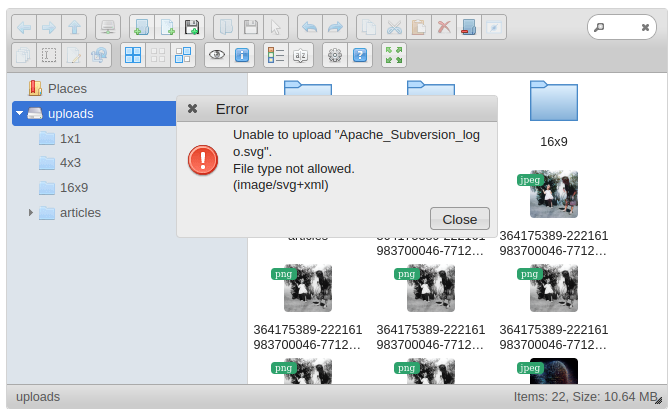Empty the current folder
The height and width of the screenshot is (409, 670).
(469, 27)
